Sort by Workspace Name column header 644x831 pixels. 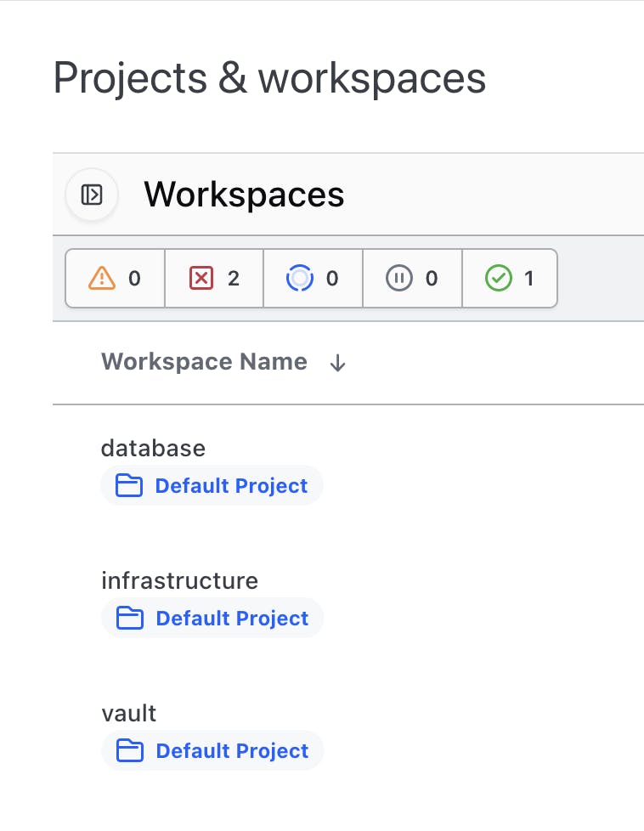click(x=204, y=362)
